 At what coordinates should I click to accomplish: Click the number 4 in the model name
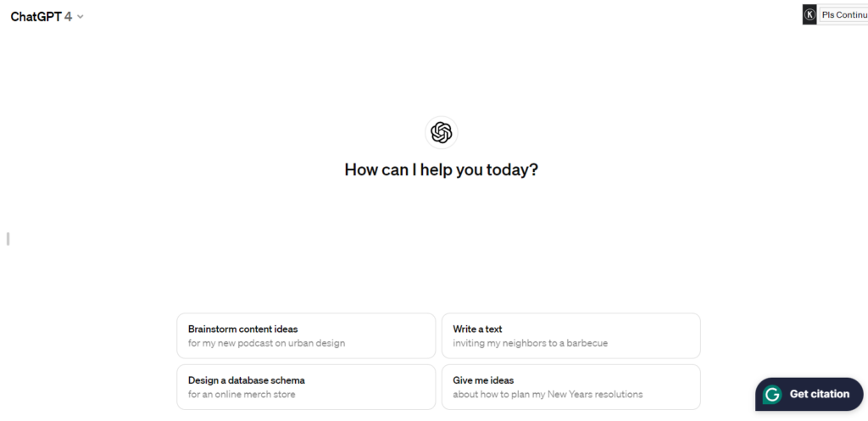click(68, 16)
